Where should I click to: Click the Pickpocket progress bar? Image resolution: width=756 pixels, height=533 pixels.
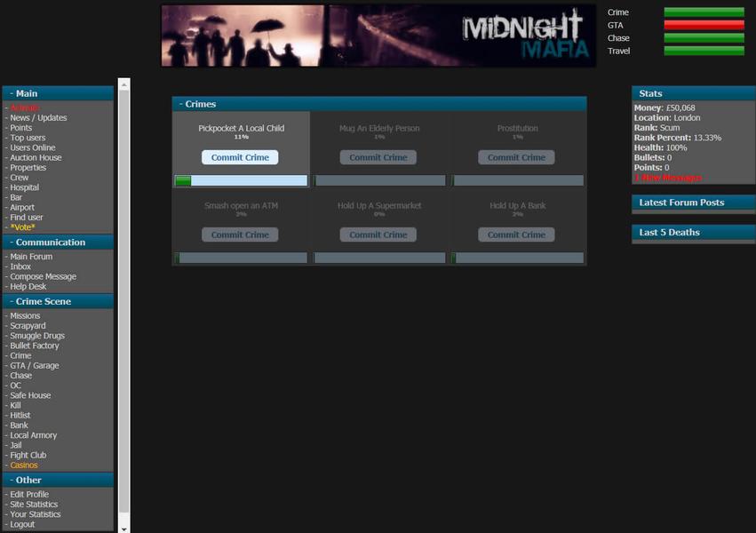241,180
